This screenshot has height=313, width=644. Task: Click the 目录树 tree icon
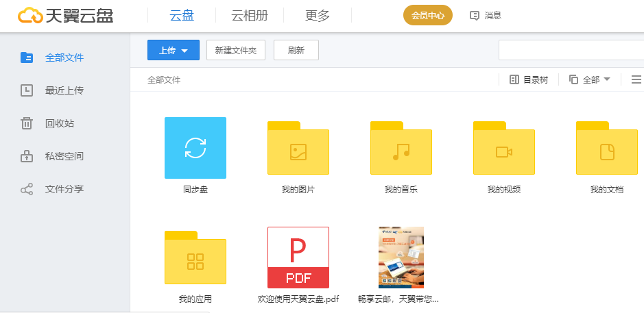[514, 79]
